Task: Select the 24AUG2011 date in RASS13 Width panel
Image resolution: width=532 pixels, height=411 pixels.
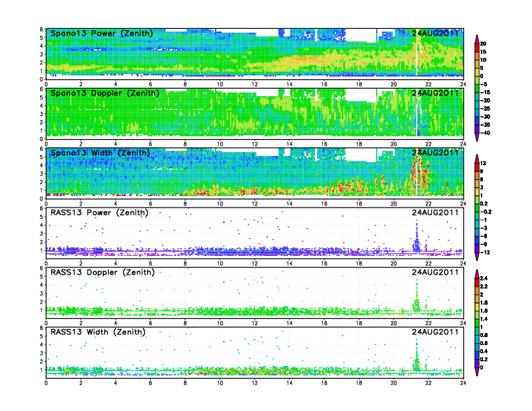Action: point(435,332)
